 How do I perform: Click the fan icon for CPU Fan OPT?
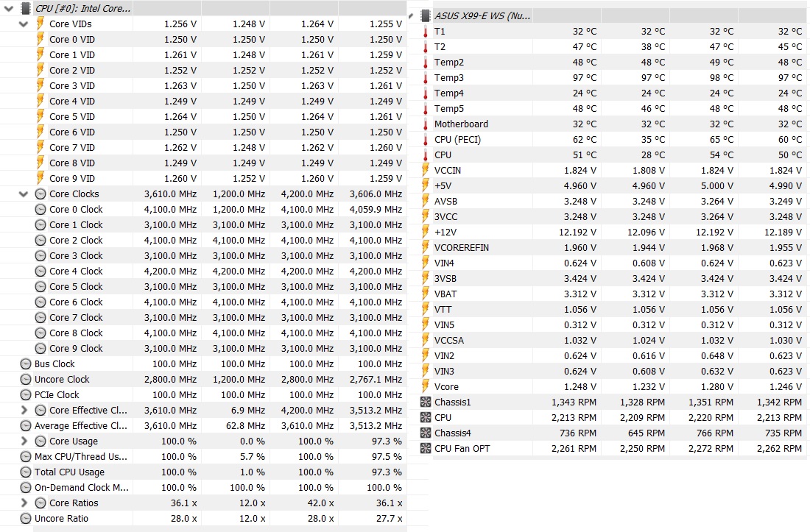coord(426,448)
